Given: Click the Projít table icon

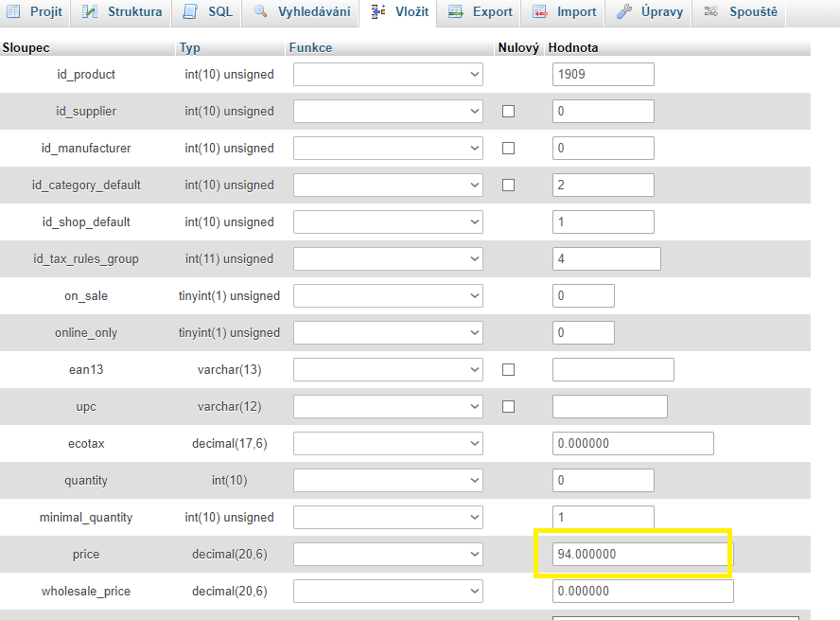Looking at the screenshot, I should pyautogui.click(x=13, y=11).
